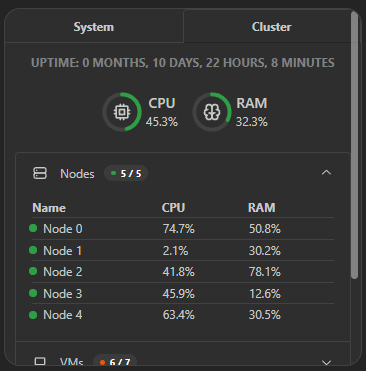Click the VMs 6/7 orange status badge
Viewport: 366px width, 371px height.
115,361
